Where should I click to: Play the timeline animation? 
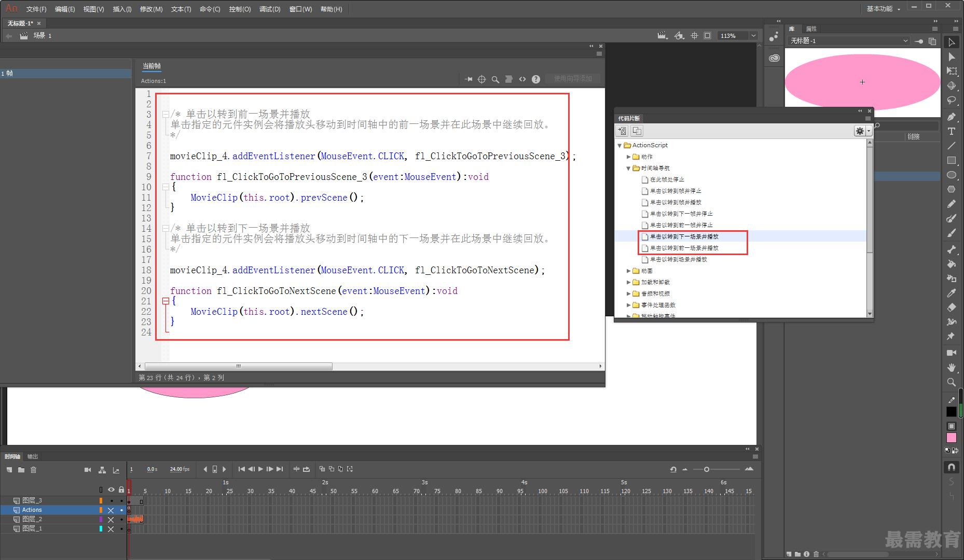(x=260, y=469)
